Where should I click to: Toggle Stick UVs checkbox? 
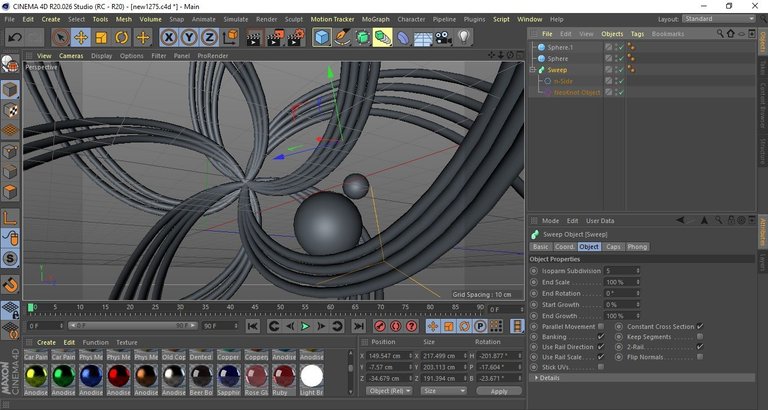pyautogui.click(x=601, y=367)
